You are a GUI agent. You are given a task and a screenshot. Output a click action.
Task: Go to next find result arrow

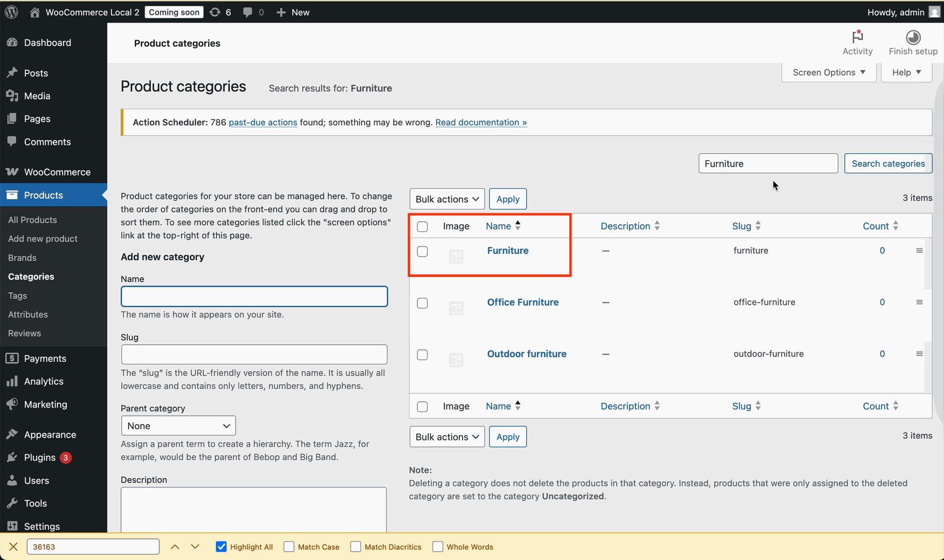click(195, 547)
